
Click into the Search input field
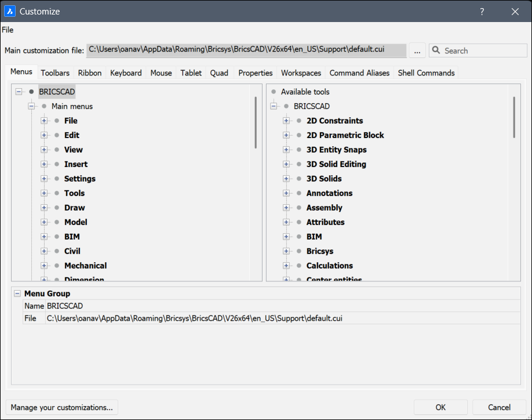click(x=478, y=50)
